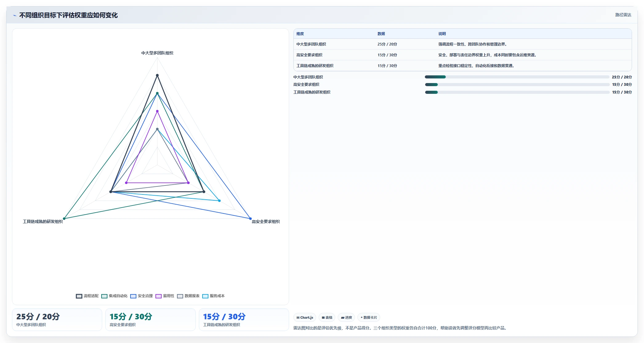
Task: Click 15分 / 30分 value beside 高安全要求组织 bar
Action: click(x=622, y=85)
